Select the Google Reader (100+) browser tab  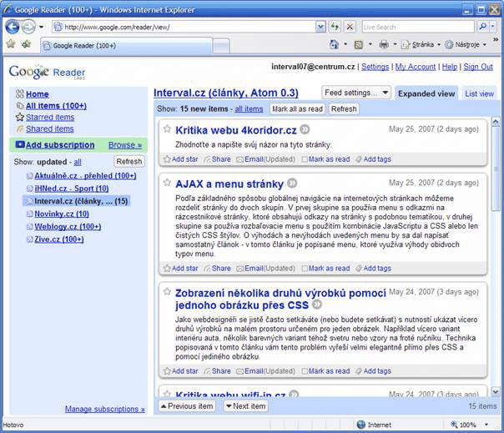click(x=126, y=46)
